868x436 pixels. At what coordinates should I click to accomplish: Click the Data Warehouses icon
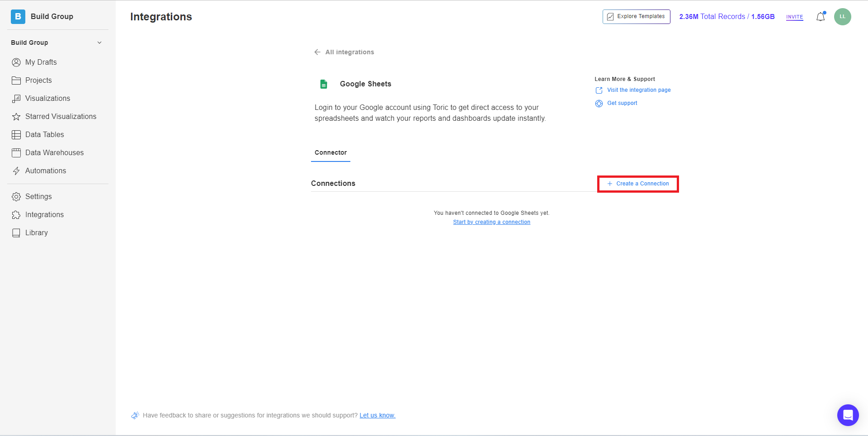pyautogui.click(x=16, y=152)
